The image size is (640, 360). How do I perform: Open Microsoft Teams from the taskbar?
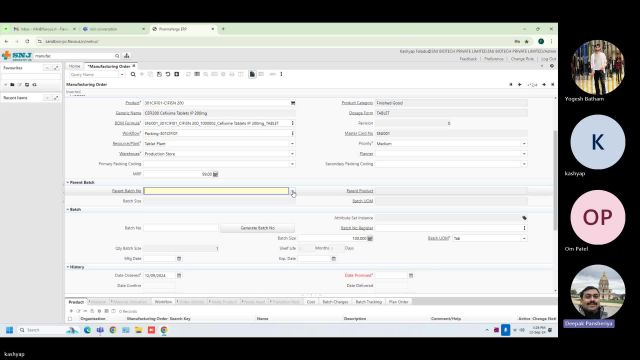click(x=100, y=330)
